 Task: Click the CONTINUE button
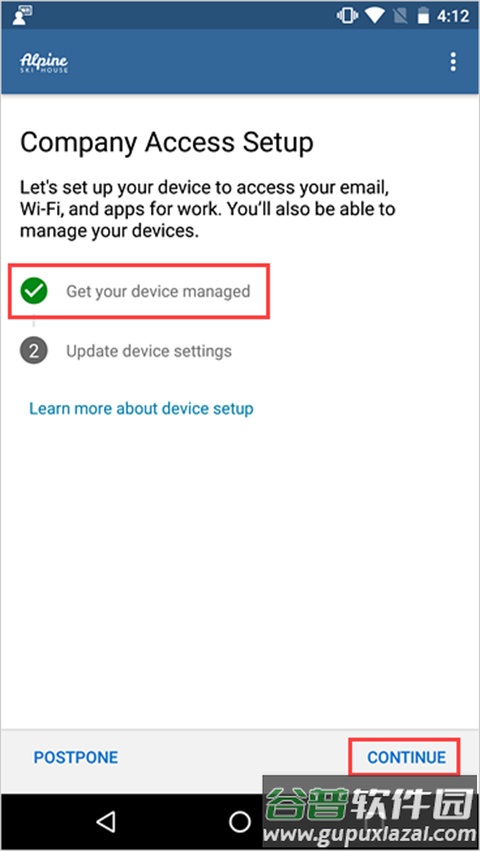(406, 757)
